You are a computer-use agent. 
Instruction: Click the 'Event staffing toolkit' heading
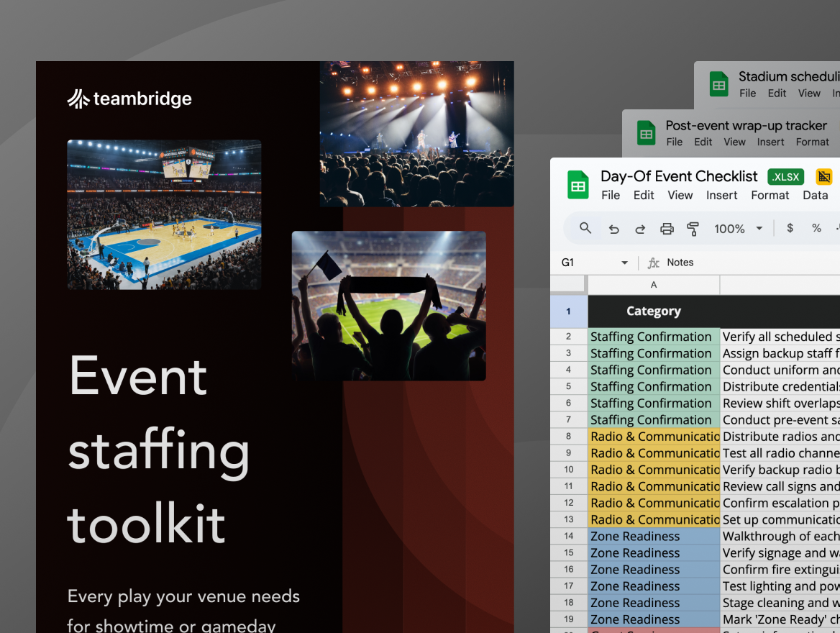pyautogui.click(x=158, y=450)
